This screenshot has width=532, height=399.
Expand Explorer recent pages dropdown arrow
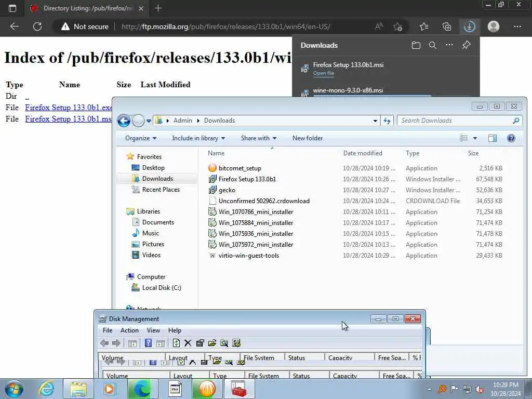pos(149,121)
